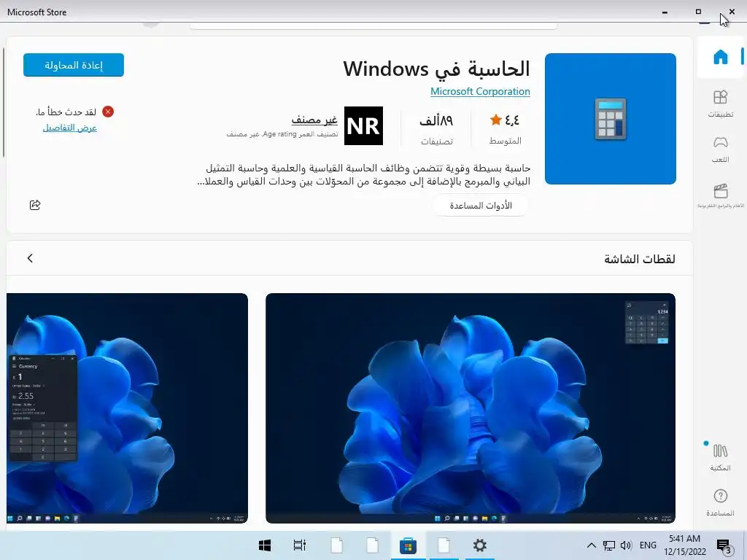Open the notification center icon

724,545
